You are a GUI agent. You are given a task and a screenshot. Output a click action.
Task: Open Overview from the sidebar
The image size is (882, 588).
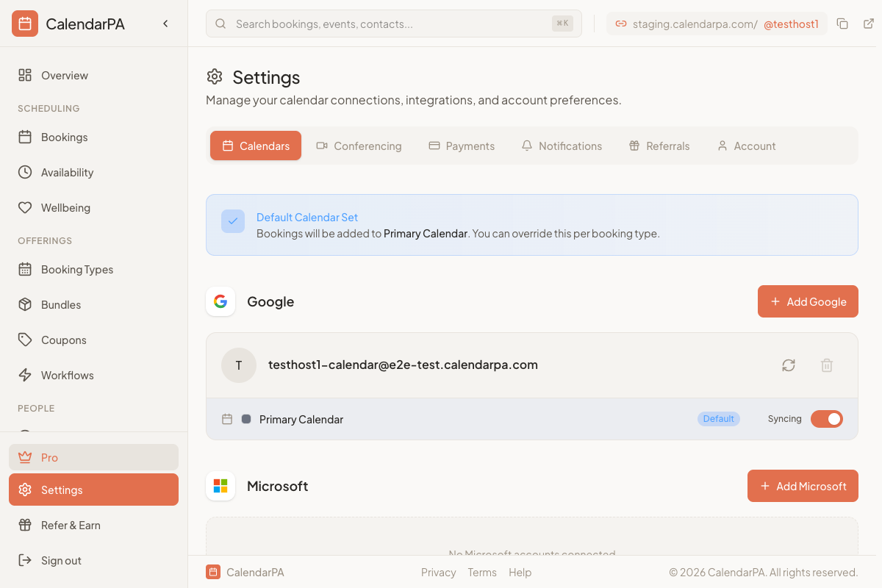point(65,75)
